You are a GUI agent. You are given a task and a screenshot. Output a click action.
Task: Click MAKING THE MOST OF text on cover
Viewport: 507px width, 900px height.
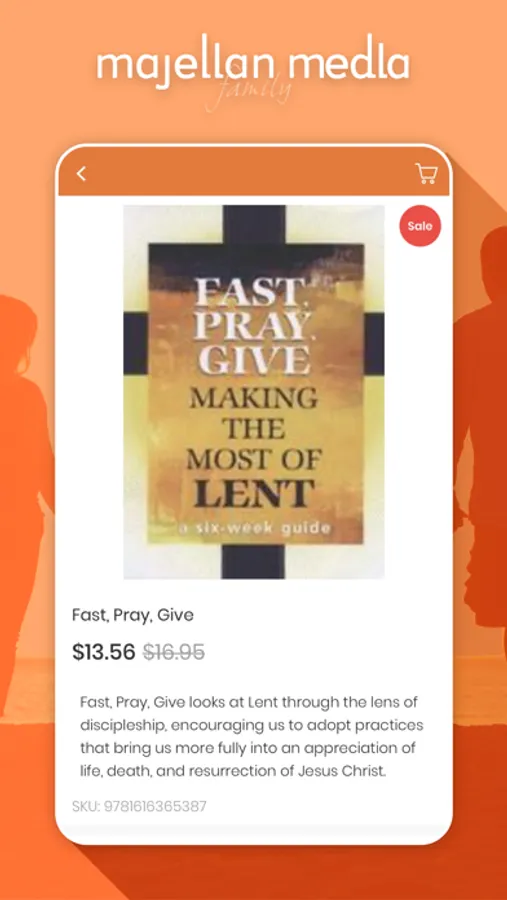(x=253, y=428)
